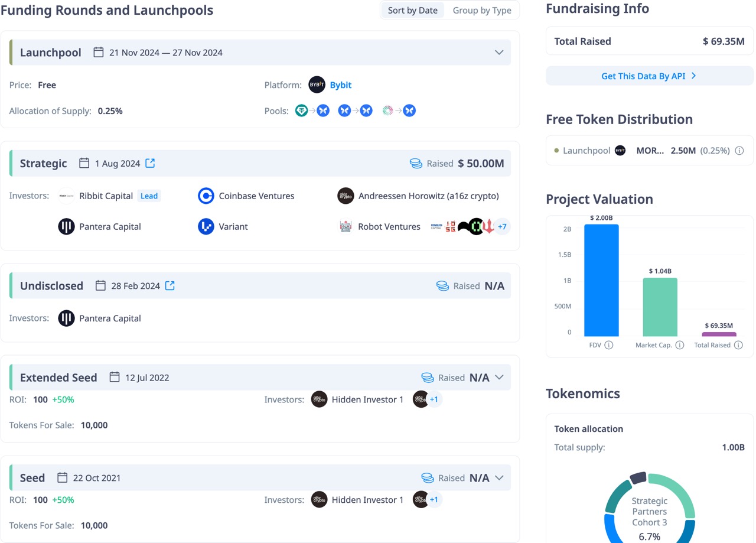756x543 pixels.
Task: Click the Bybit platform logo
Action: (x=317, y=85)
